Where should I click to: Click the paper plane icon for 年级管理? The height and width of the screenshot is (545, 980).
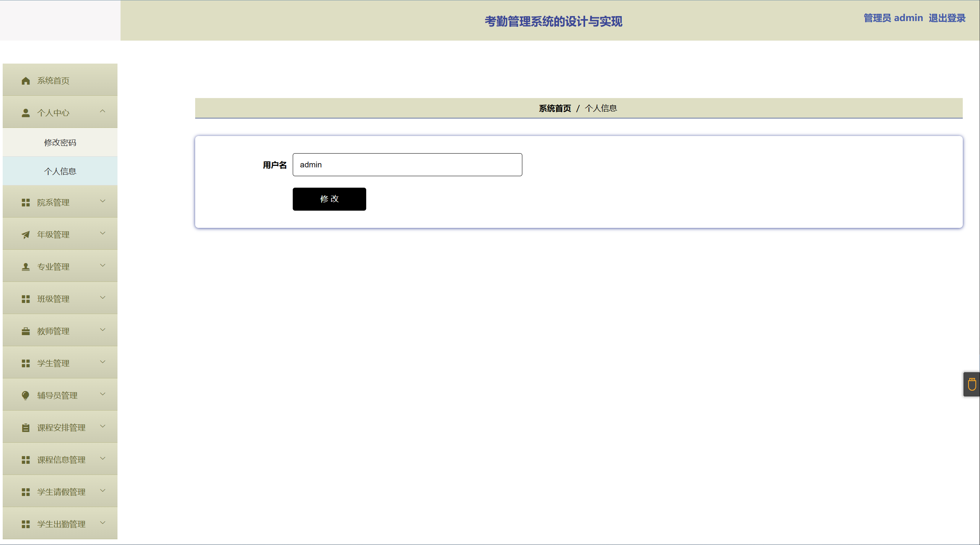point(26,235)
